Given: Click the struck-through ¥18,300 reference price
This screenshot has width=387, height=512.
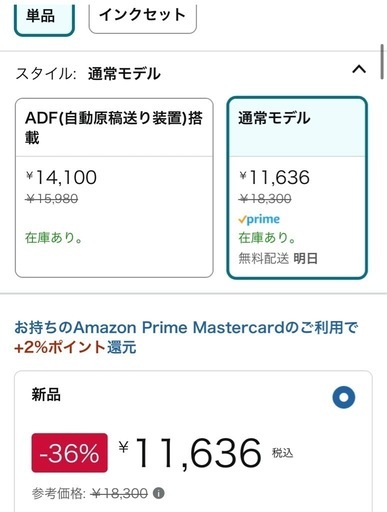Looking at the screenshot, I should (119, 493).
